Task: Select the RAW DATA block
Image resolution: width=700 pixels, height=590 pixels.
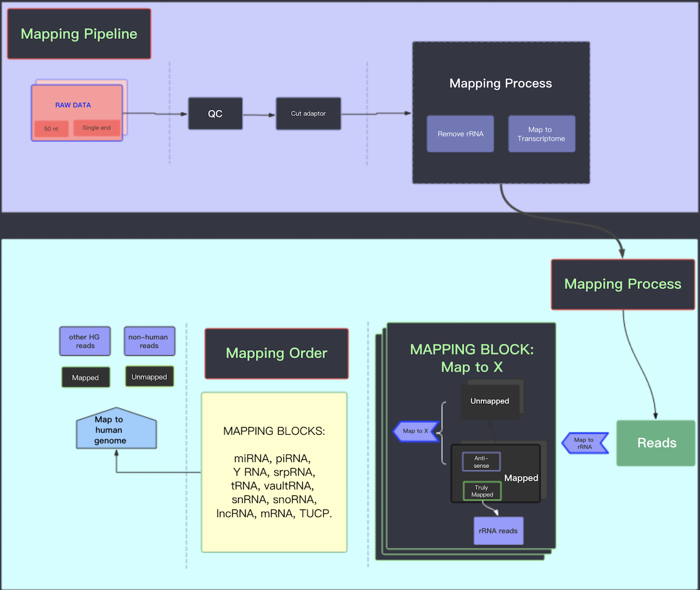Action: click(x=73, y=104)
